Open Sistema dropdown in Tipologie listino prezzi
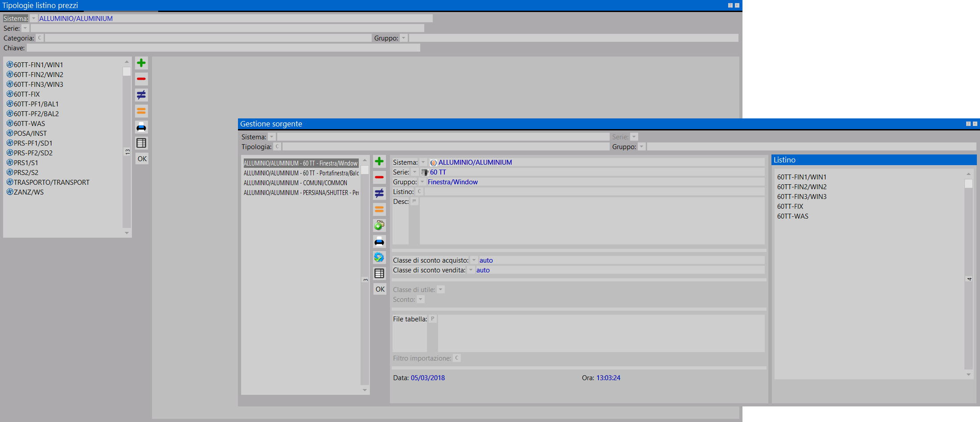The height and width of the screenshot is (422, 980). [33, 18]
